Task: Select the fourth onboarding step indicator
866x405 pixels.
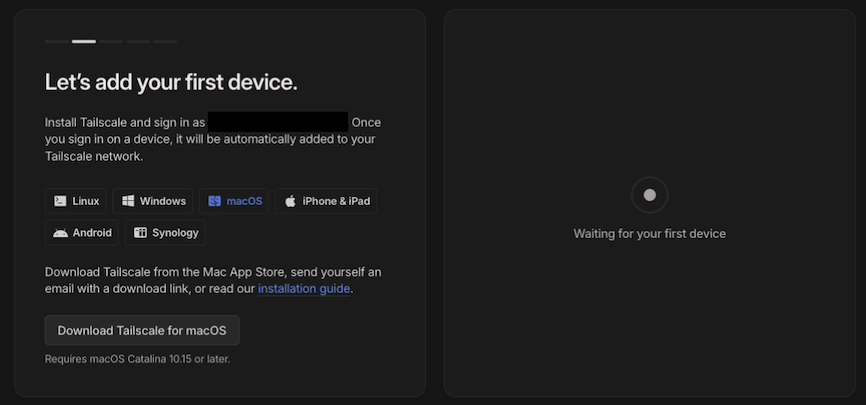Action: pos(138,41)
